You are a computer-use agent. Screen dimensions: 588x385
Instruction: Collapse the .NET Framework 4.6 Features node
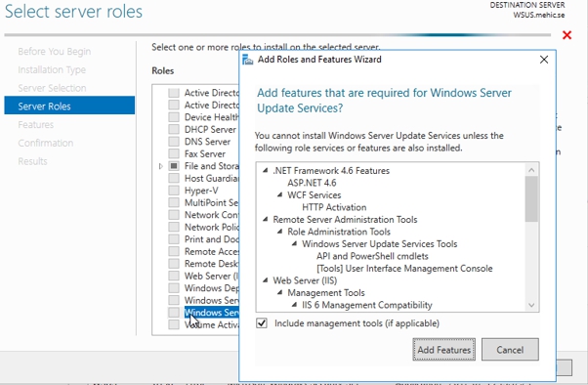[x=265, y=170]
